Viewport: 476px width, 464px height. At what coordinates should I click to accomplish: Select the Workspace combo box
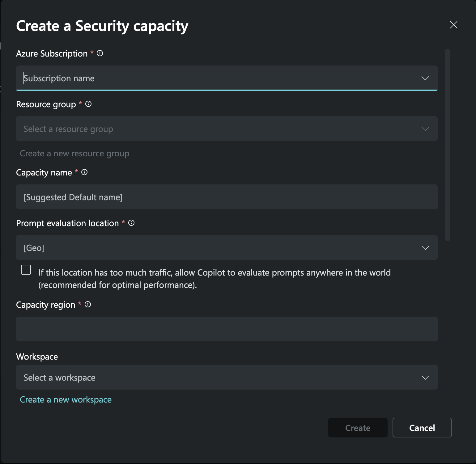[x=216, y=377]
